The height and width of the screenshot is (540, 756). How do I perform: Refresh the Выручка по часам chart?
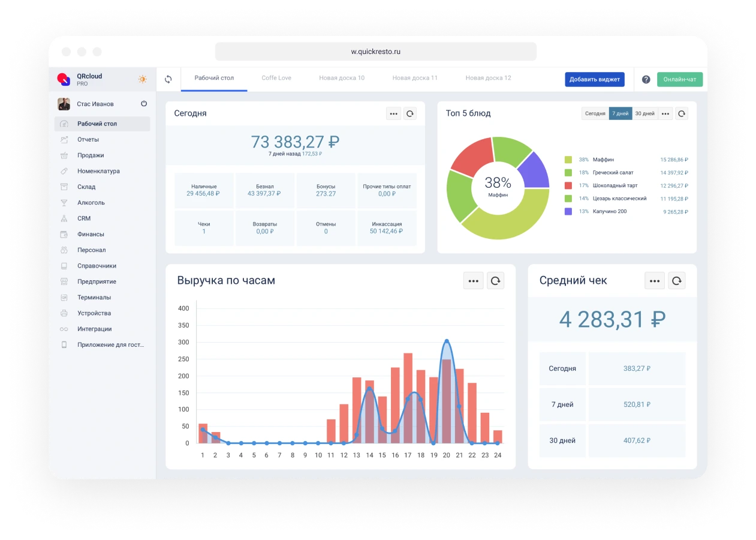pos(495,280)
